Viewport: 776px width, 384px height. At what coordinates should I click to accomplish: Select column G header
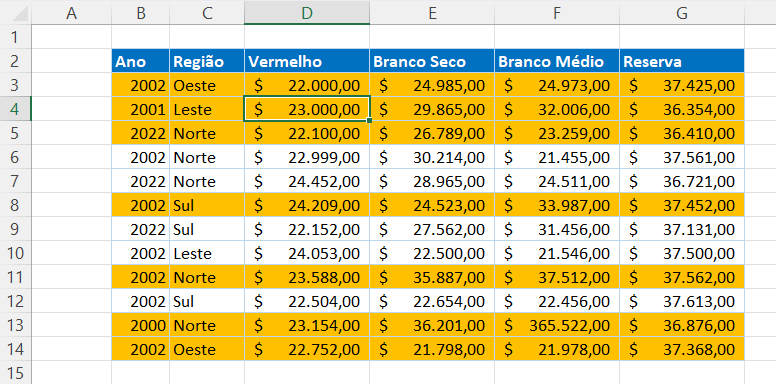(682, 12)
